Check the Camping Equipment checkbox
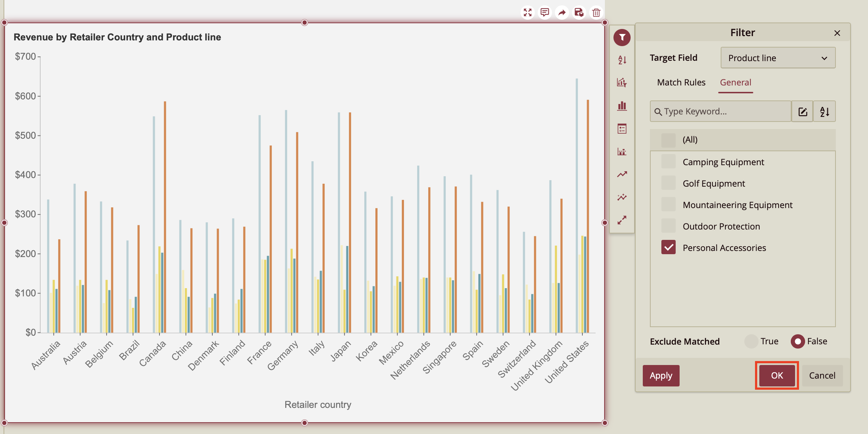868x434 pixels. pos(668,162)
